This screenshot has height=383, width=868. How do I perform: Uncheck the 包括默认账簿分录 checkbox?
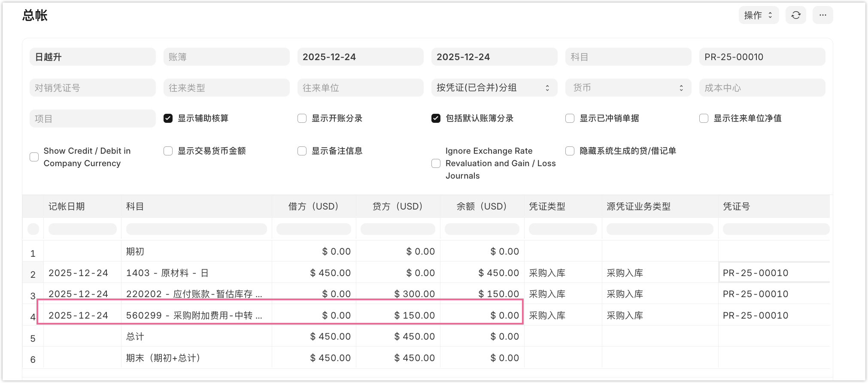(436, 119)
